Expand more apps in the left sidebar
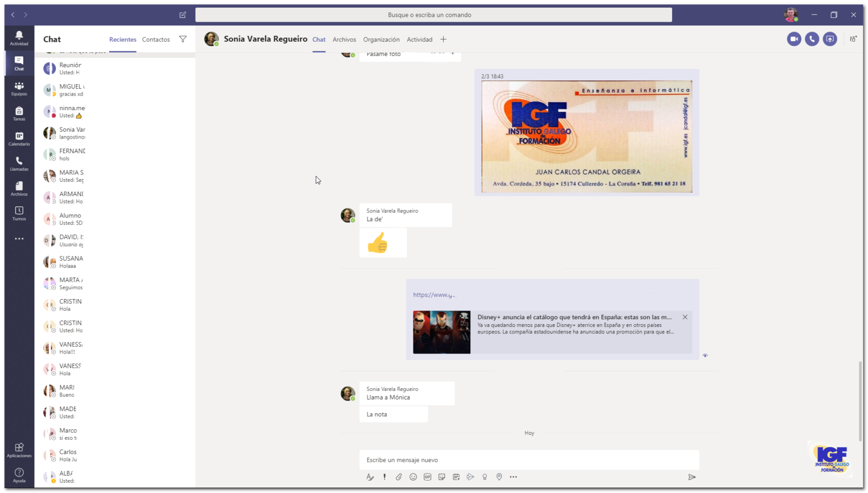 (x=19, y=238)
